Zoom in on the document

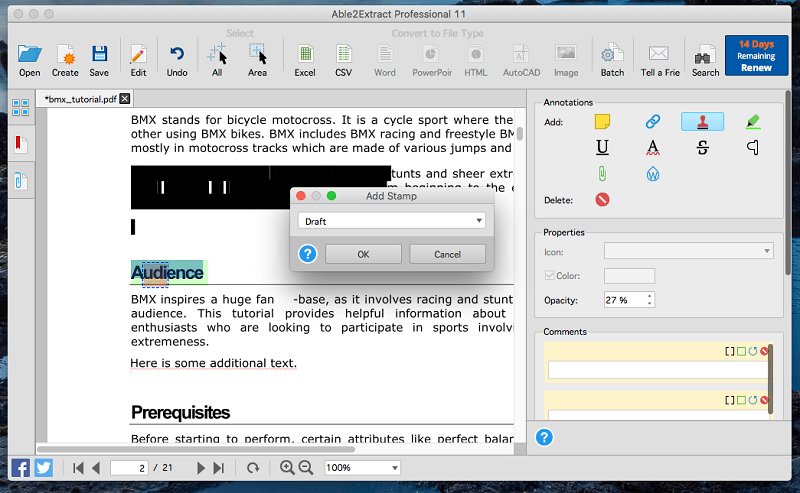click(x=287, y=467)
